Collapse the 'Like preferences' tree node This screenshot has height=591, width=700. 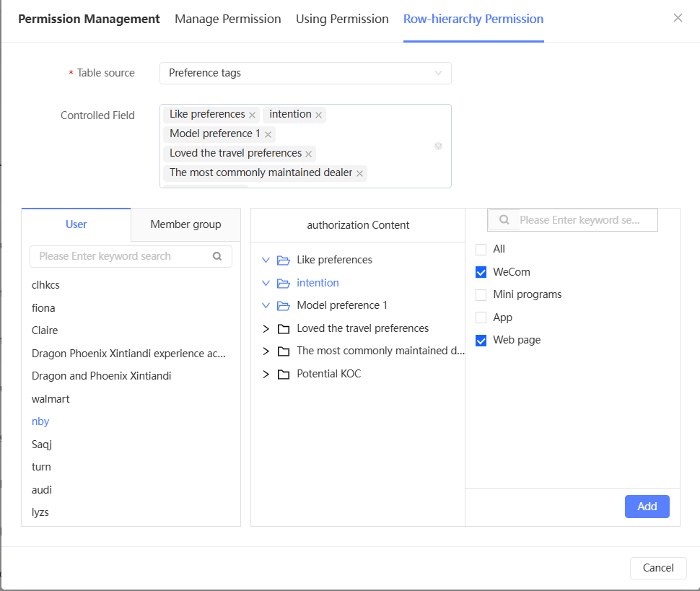pyautogui.click(x=266, y=260)
